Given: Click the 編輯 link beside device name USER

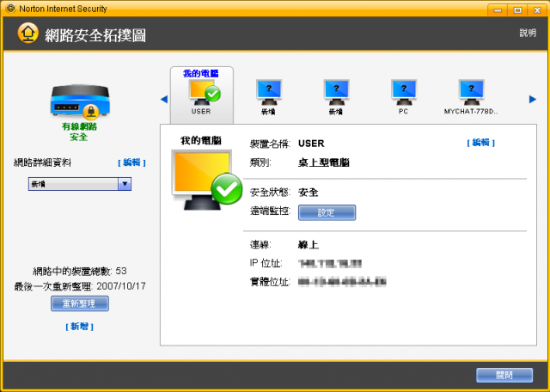Looking at the screenshot, I should pos(481,143).
